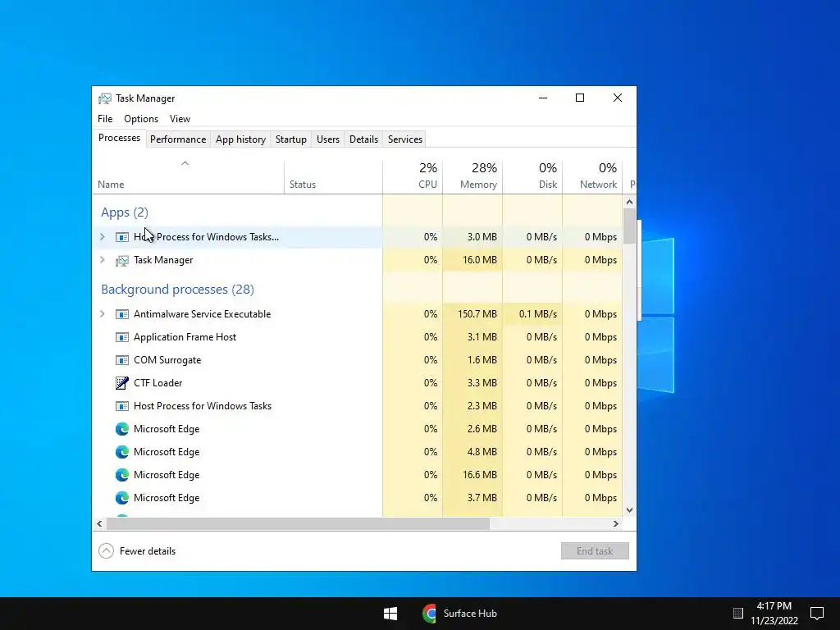
Task: Click the End task button
Action: [x=595, y=551]
